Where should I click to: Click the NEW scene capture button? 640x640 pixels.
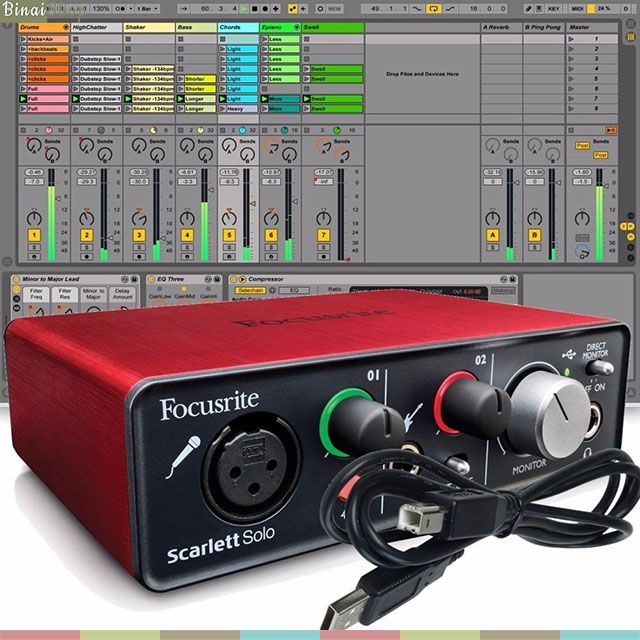pyautogui.click(x=334, y=9)
